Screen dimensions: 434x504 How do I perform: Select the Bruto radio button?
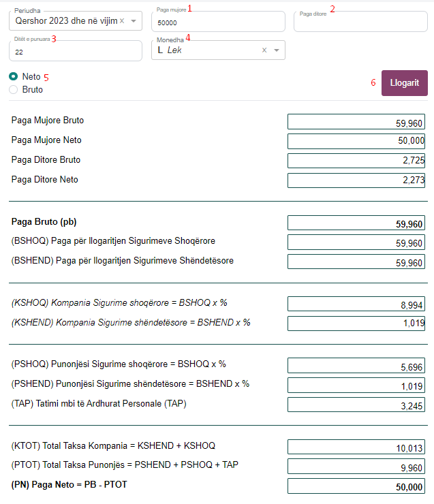tap(14, 89)
